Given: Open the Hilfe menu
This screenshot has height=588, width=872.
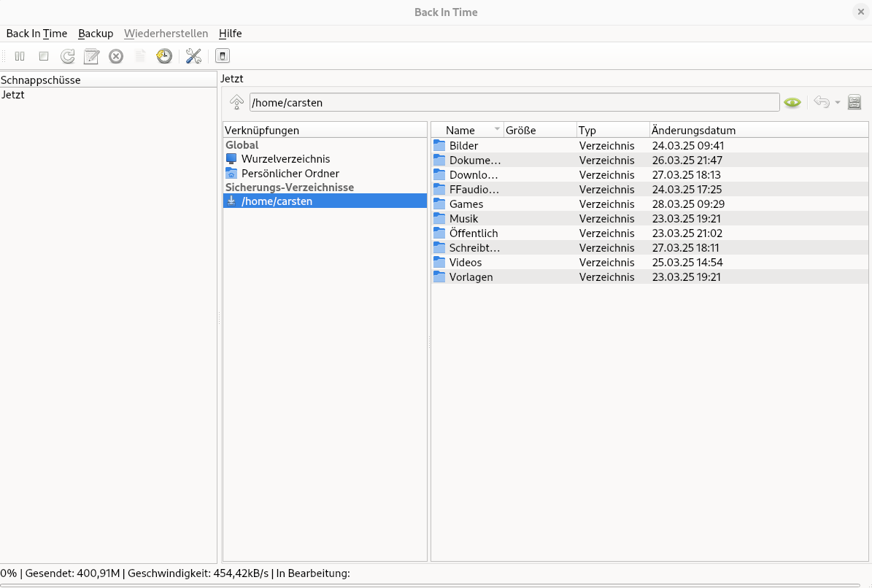Looking at the screenshot, I should [x=230, y=34].
